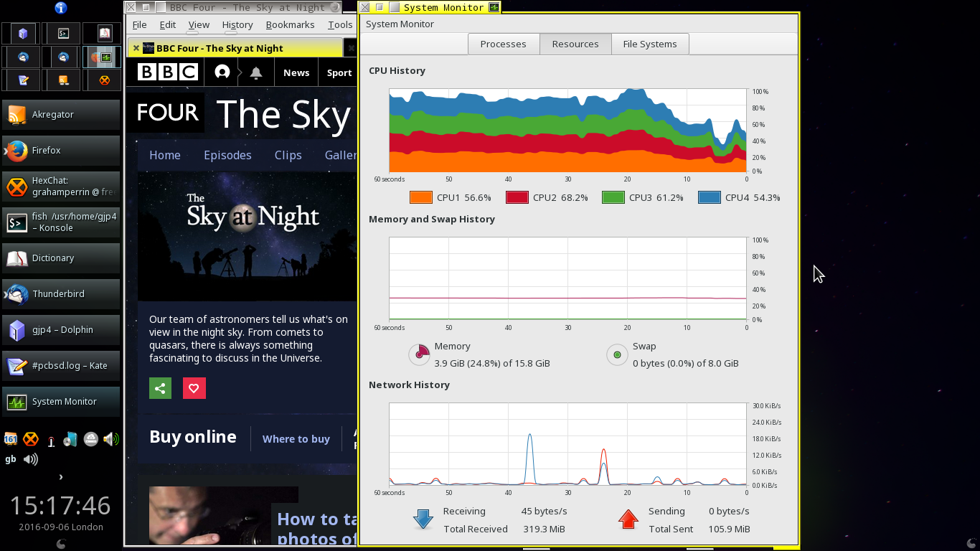
Task: Open the speaker volume icon with green waves
Action: [x=110, y=439]
